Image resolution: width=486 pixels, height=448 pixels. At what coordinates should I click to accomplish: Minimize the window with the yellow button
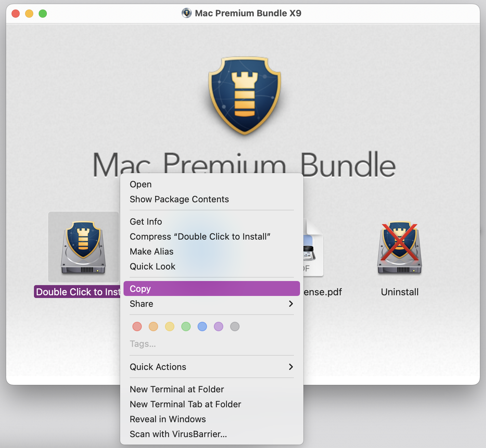click(29, 14)
